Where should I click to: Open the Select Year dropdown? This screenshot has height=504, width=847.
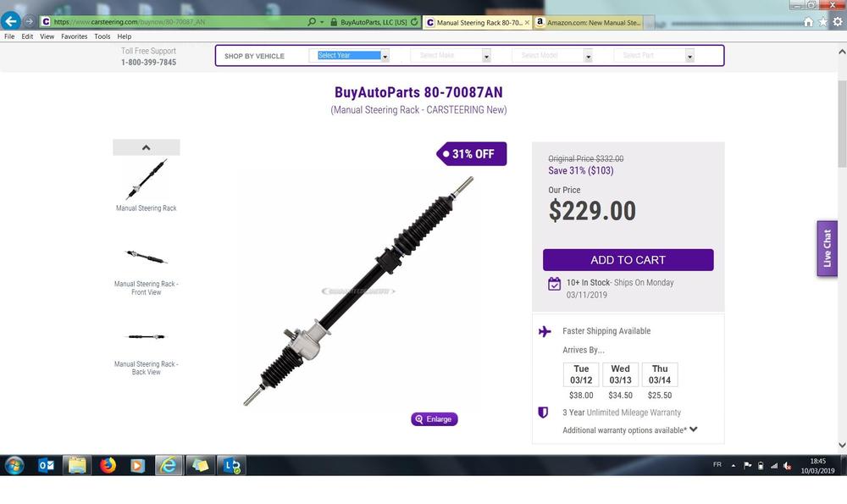[x=348, y=55]
